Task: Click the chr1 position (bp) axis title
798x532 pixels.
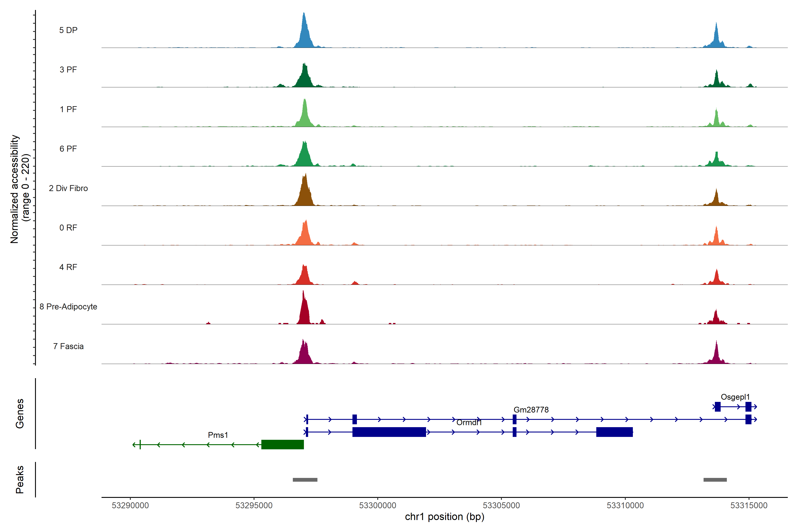Action: (444, 517)
